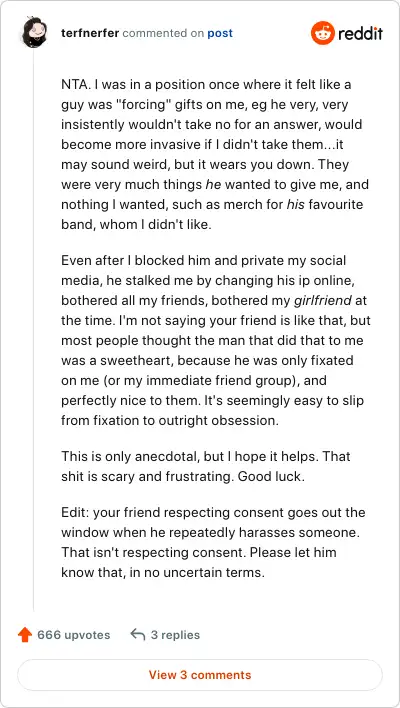Click the reply arrow icon
The height and width of the screenshot is (708, 400).
[138, 634]
